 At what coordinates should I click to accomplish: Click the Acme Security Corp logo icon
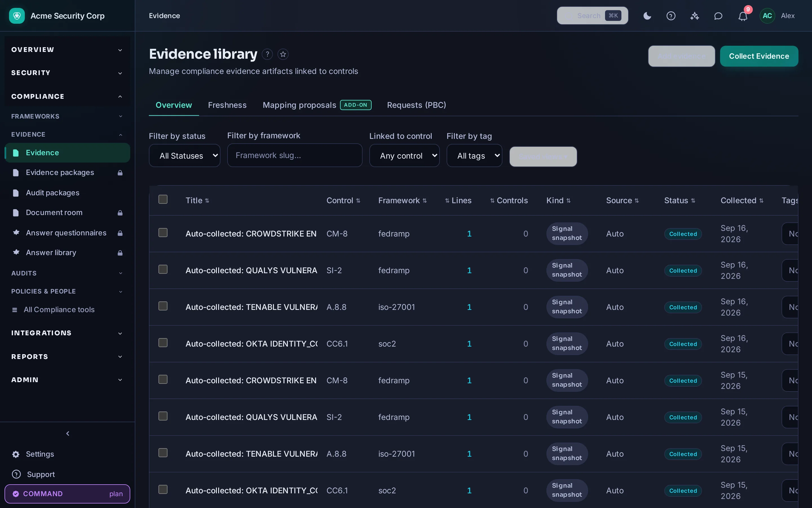[x=17, y=16]
